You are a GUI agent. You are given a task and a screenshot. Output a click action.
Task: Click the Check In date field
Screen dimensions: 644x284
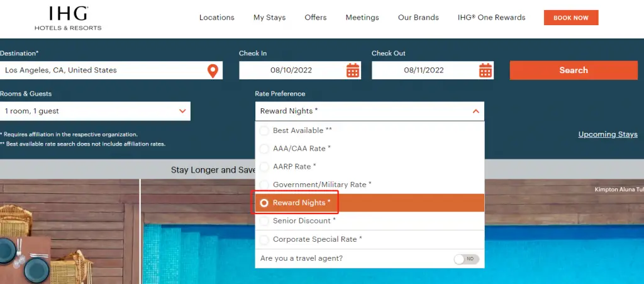click(300, 71)
